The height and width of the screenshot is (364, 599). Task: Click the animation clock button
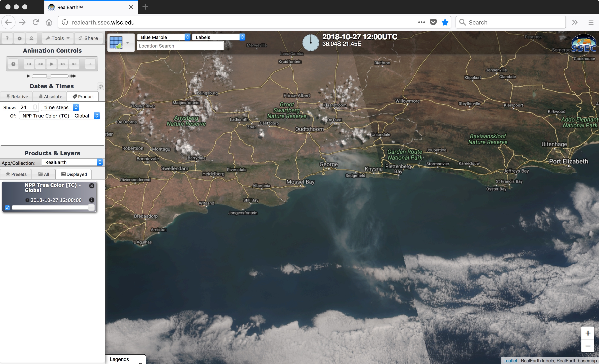click(13, 64)
